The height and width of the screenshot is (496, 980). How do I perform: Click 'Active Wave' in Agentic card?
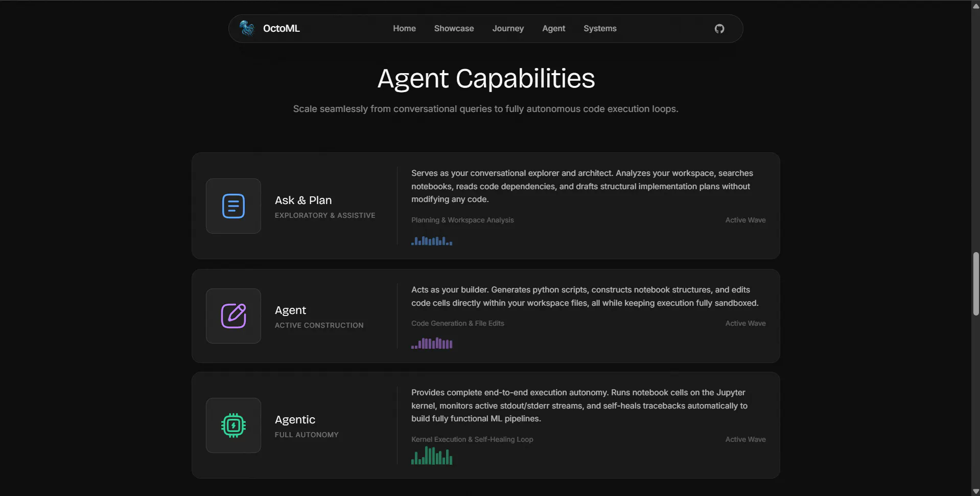745,439
